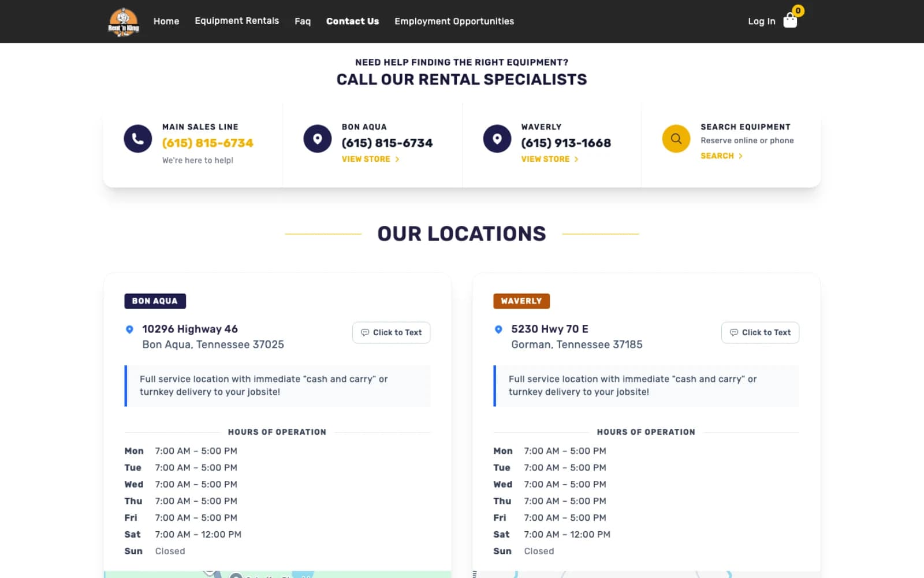This screenshot has width=924, height=578.
Task: Click 'CALL OUR RENTAL SPECIALISTS' heading
Action: 461,79
